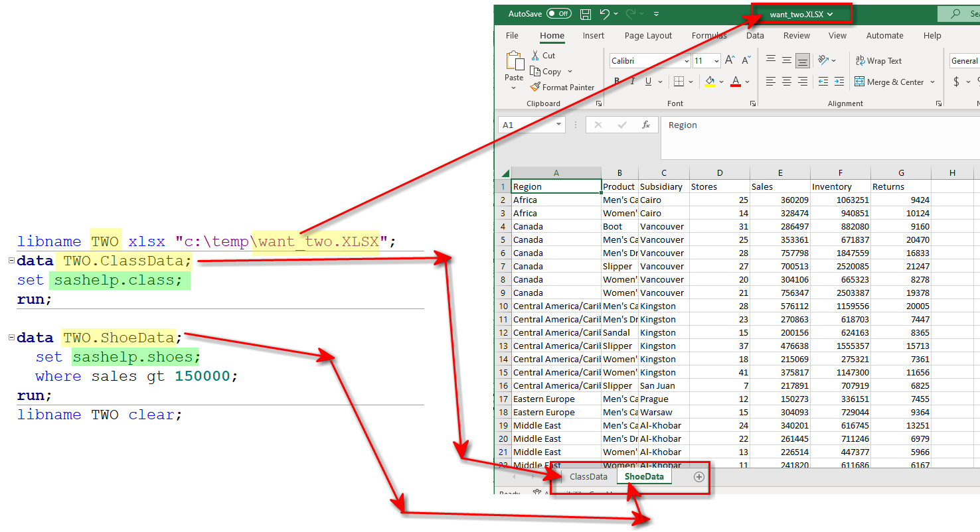Switch to the ClassData sheet tab
The image size is (980, 532).
tap(588, 476)
